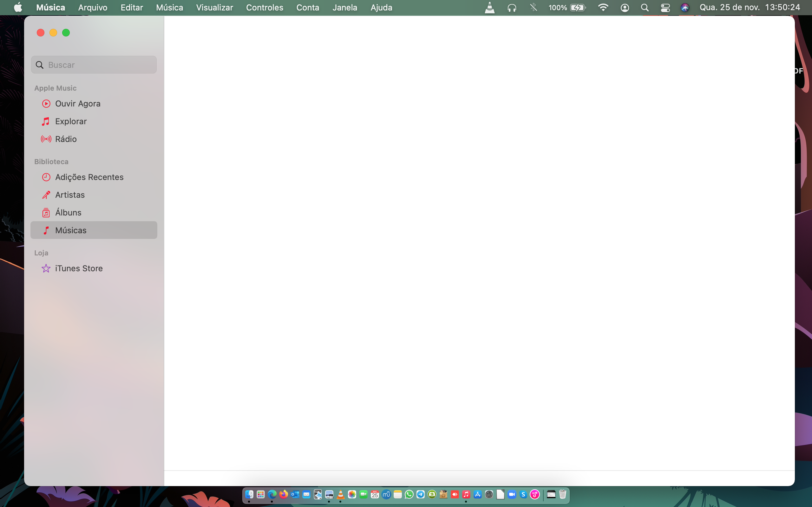812x507 pixels.
Task: Open the Ouvir Agora section
Action: point(77,104)
